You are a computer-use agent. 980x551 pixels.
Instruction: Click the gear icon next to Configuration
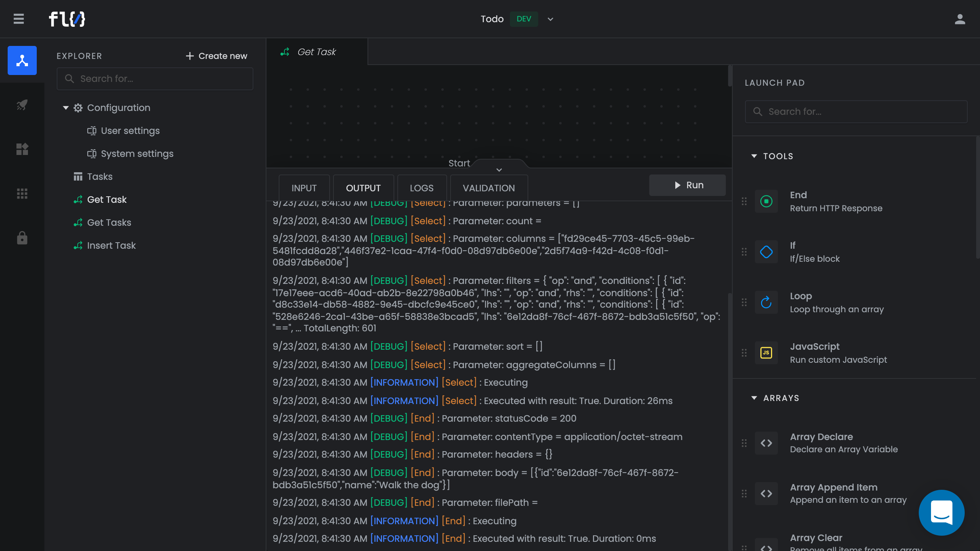[x=78, y=108]
